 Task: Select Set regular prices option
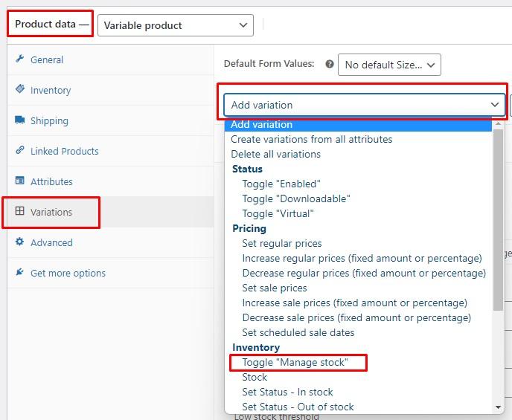click(x=281, y=243)
